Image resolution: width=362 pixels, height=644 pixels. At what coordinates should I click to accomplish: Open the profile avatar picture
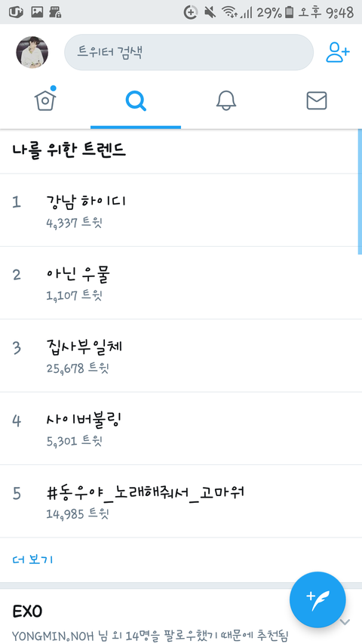coord(32,52)
